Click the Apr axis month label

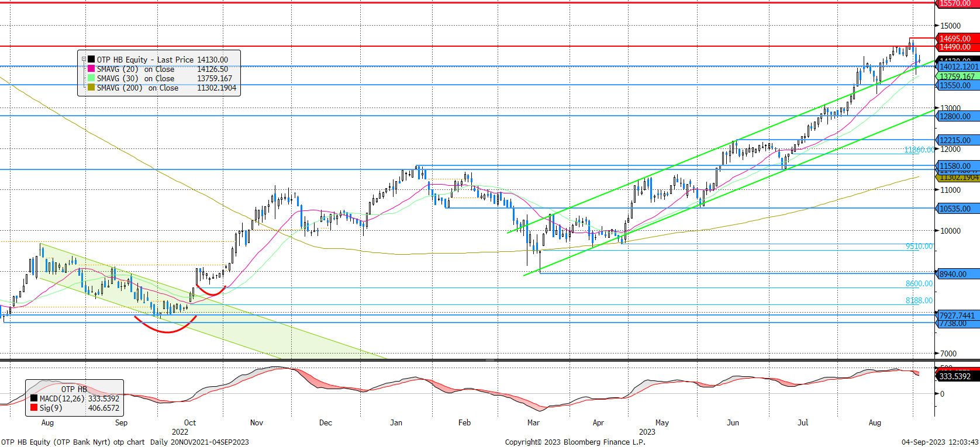[x=598, y=422]
